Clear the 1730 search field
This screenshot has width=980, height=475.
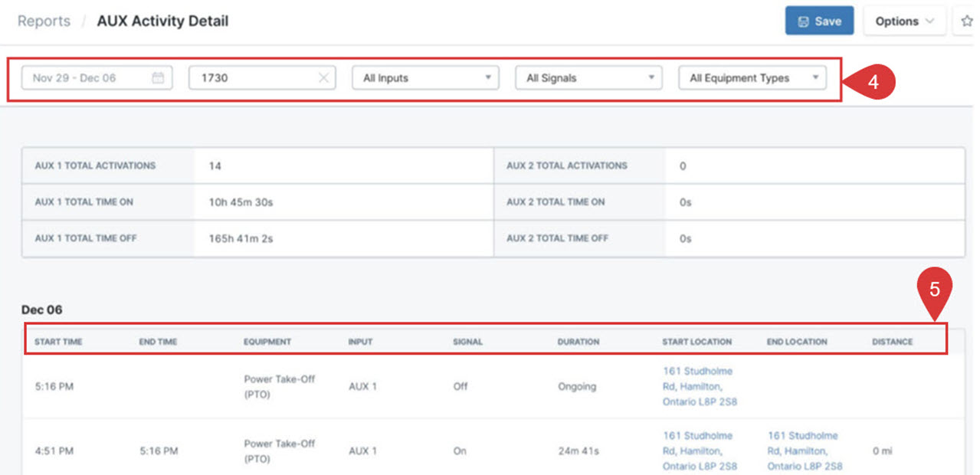(323, 77)
